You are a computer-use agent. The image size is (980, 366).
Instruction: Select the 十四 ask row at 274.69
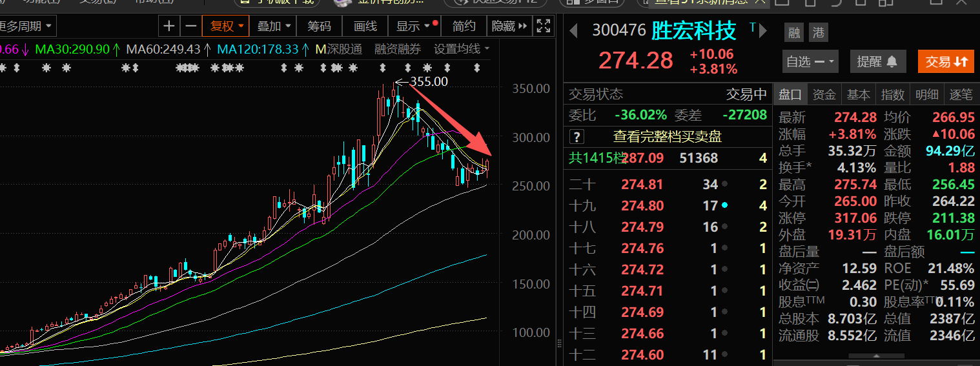pyautogui.click(x=667, y=312)
